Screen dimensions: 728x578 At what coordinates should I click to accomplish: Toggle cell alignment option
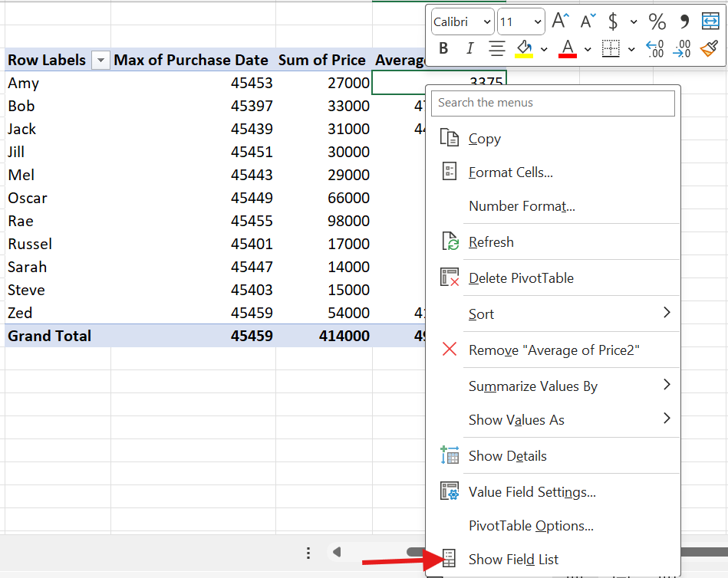pos(496,48)
